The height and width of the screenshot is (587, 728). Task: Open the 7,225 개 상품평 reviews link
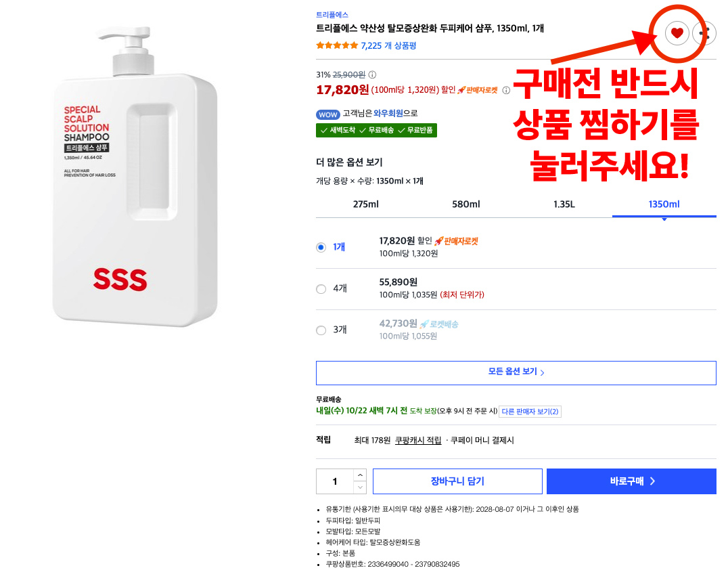pyautogui.click(x=388, y=46)
